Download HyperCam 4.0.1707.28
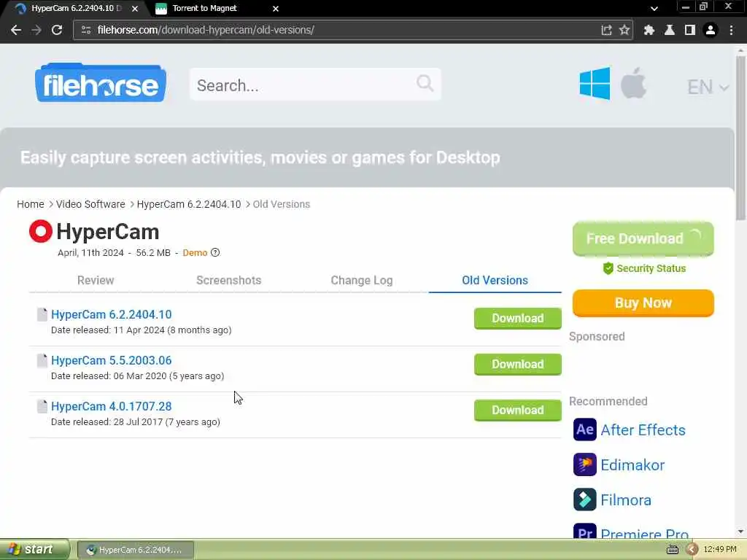This screenshot has width=747, height=560. point(517,410)
